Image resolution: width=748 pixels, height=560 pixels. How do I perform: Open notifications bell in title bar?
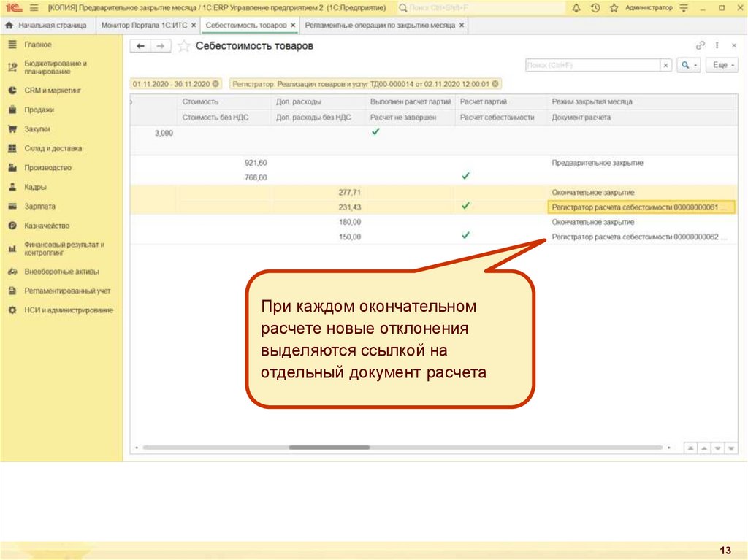click(576, 8)
